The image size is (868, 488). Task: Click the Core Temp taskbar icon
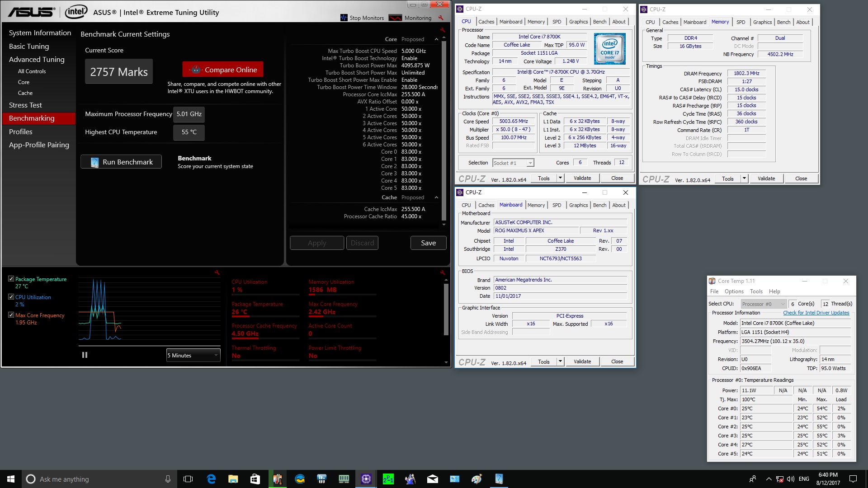[x=278, y=479]
